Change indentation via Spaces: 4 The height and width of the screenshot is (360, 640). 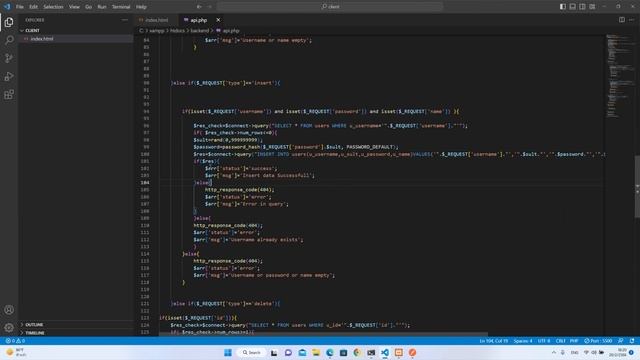pos(522,341)
